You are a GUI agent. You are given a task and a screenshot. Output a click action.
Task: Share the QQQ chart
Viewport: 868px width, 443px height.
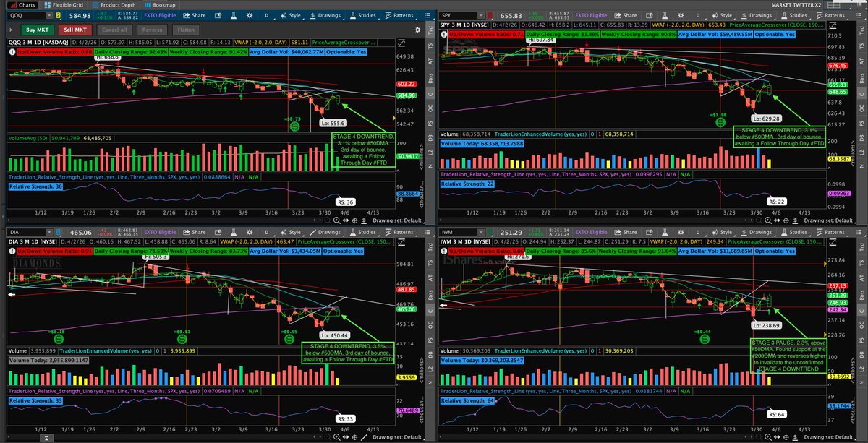tap(194, 15)
